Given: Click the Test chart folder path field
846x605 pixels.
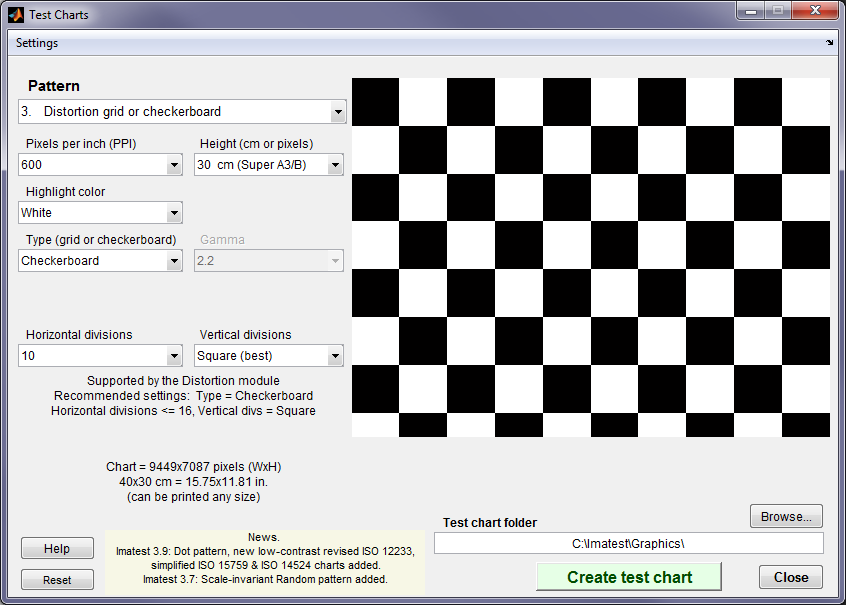Looking at the screenshot, I should pyautogui.click(x=628, y=543).
